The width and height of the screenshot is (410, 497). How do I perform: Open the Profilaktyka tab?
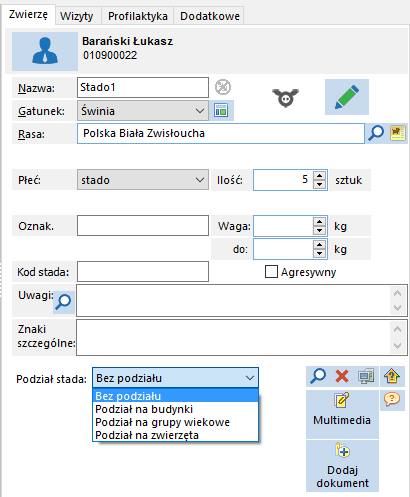point(138,16)
